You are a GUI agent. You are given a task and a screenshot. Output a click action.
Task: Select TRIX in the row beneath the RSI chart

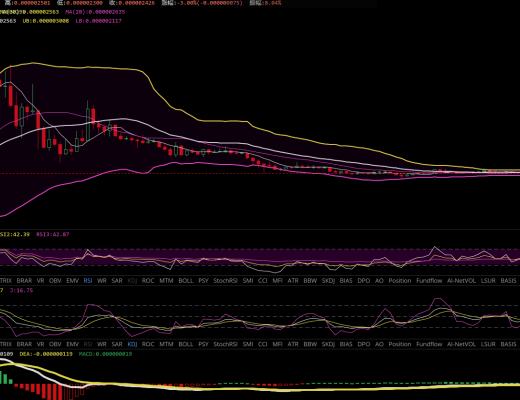6,281
